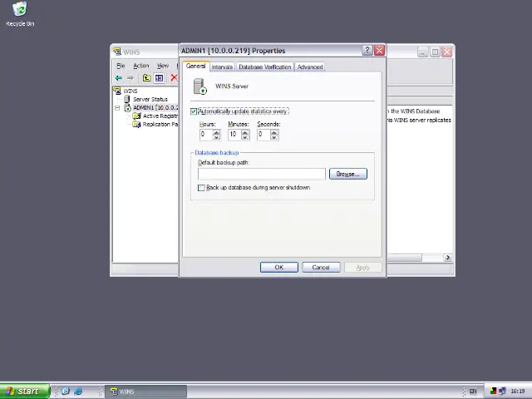
Task: Click the Default backup path field
Action: [x=262, y=174]
